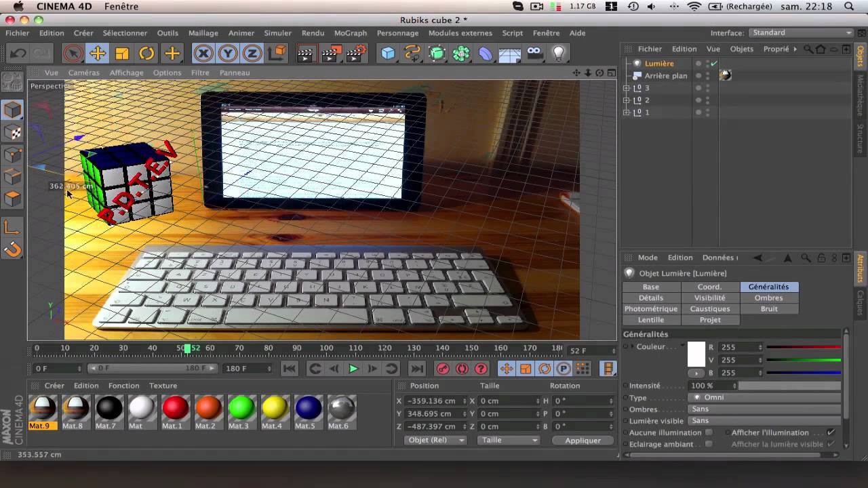Add a cube primitive object
This screenshot has width=868, height=488.
(388, 53)
